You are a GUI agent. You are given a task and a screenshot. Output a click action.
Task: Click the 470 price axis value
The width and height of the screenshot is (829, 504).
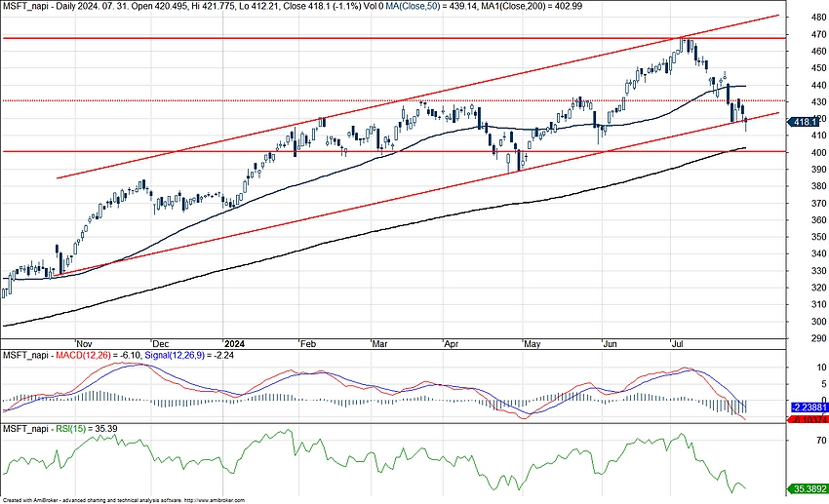[819, 34]
